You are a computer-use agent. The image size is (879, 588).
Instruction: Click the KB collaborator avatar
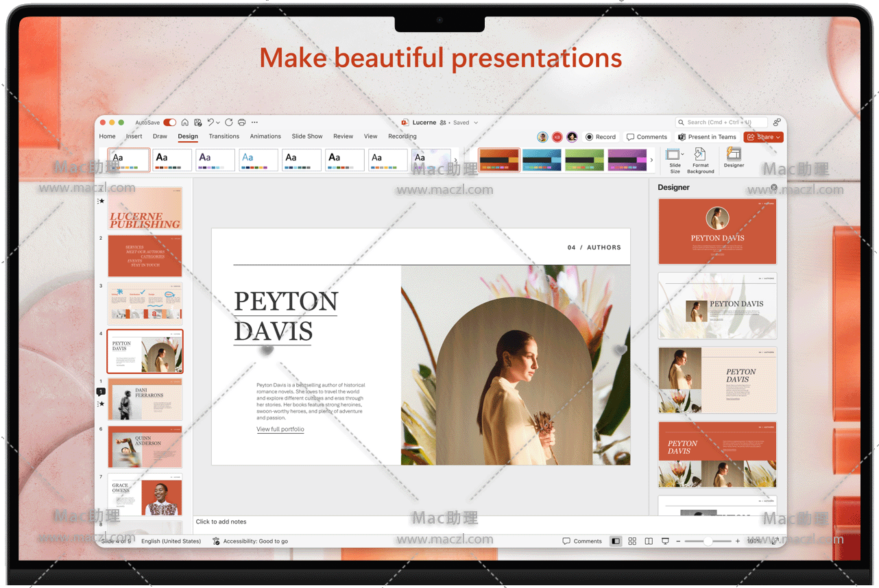point(557,137)
